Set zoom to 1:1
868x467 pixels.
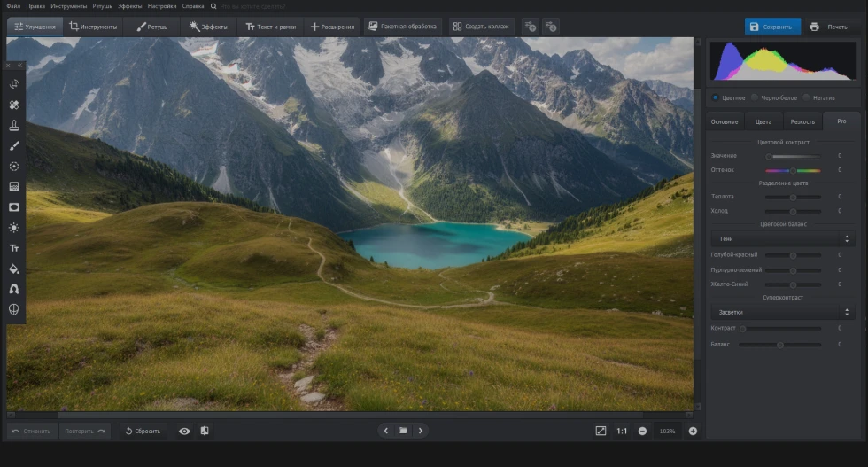pyautogui.click(x=622, y=431)
